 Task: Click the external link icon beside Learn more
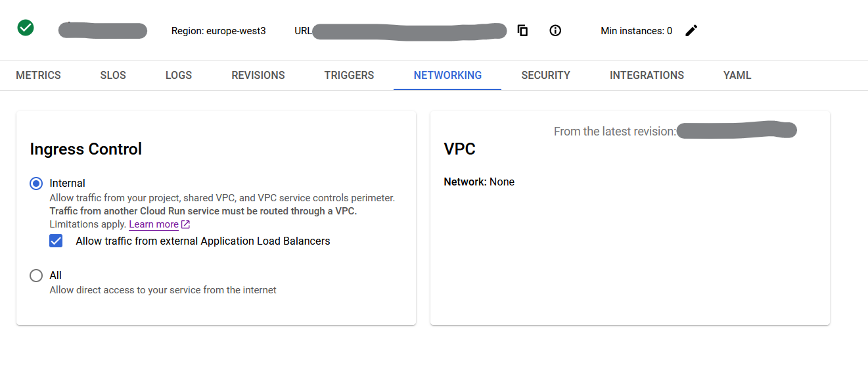click(x=186, y=224)
